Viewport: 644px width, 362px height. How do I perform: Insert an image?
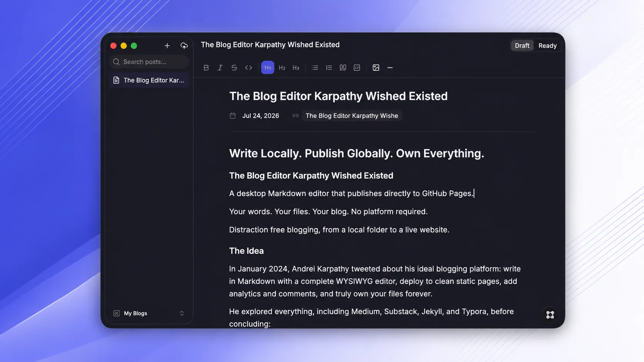(x=376, y=68)
